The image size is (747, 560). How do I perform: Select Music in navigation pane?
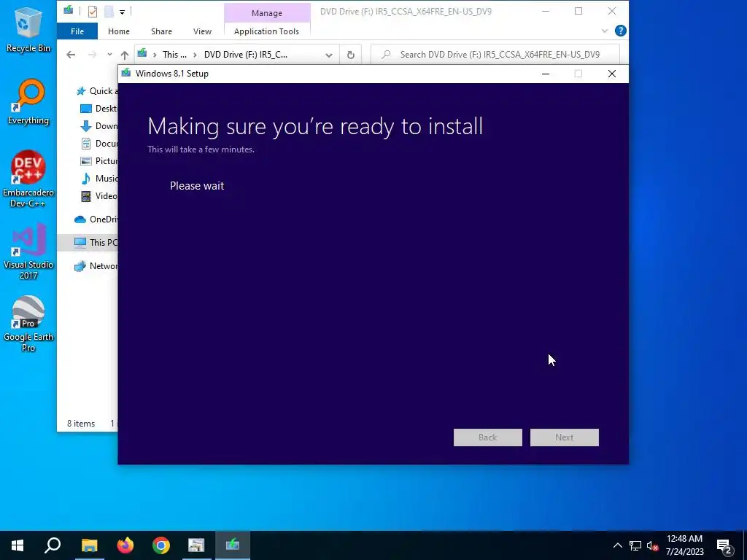click(99, 179)
